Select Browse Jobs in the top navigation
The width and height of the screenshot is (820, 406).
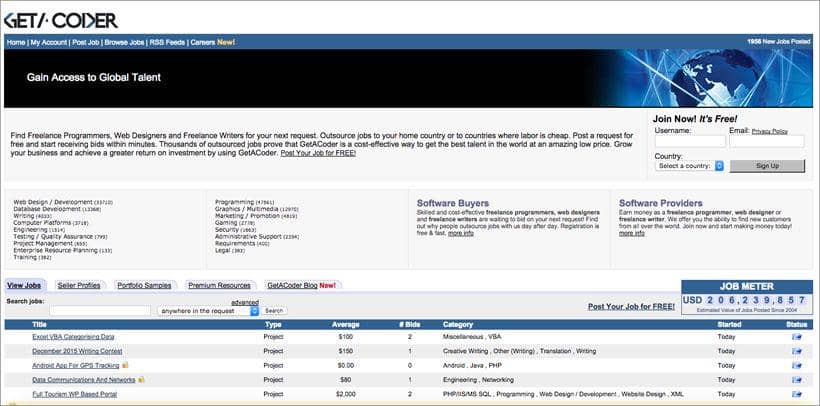click(124, 42)
